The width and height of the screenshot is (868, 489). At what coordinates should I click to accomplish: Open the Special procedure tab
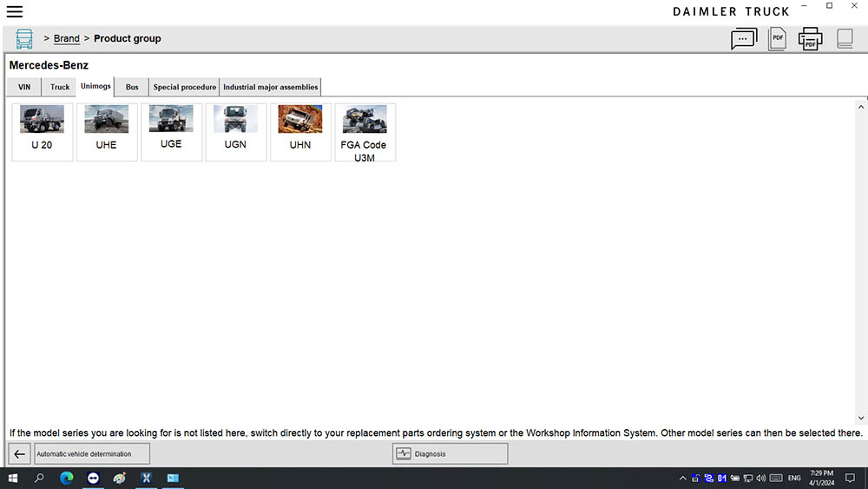click(184, 87)
